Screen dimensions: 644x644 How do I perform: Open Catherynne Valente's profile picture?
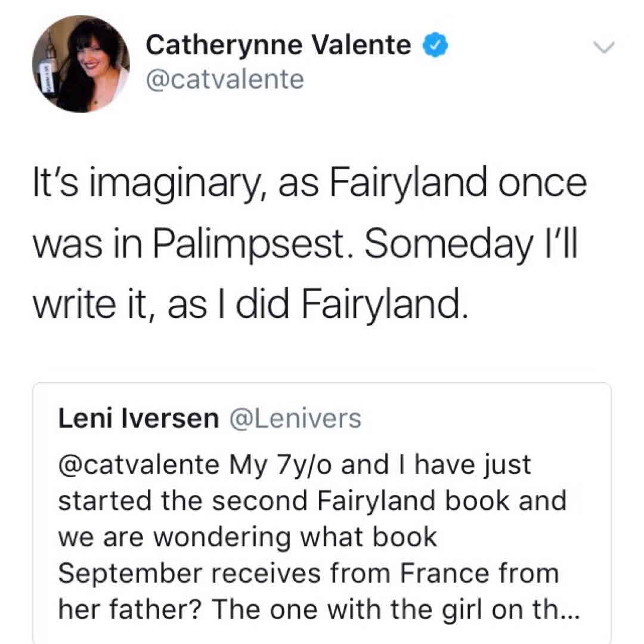[80, 63]
